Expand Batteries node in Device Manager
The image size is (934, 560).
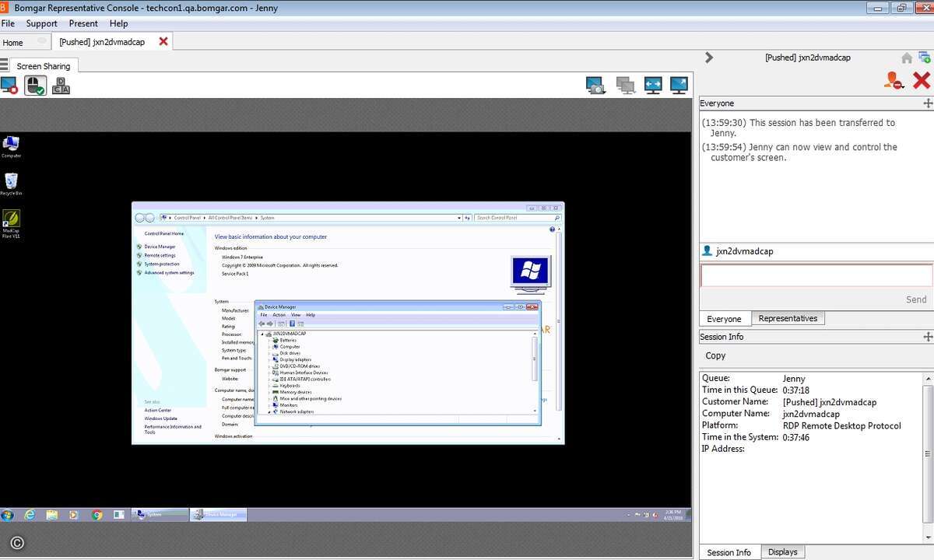pos(270,340)
